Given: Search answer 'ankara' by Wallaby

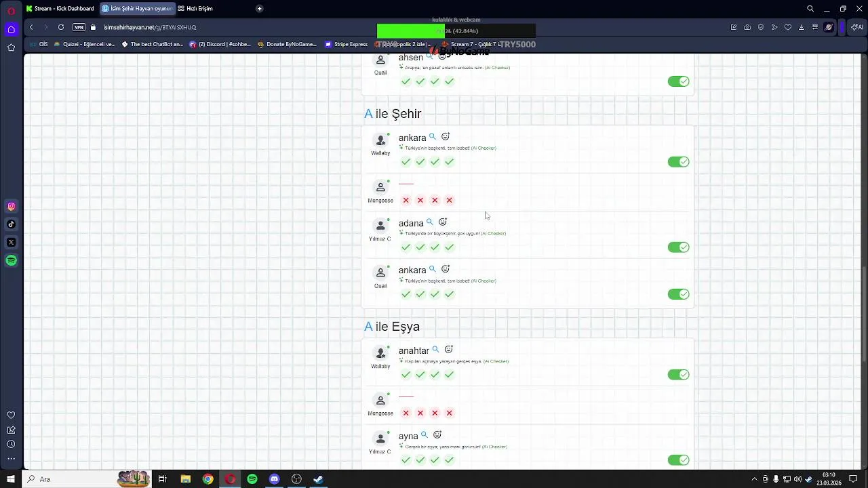Looking at the screenshot, I should point(433,137).
